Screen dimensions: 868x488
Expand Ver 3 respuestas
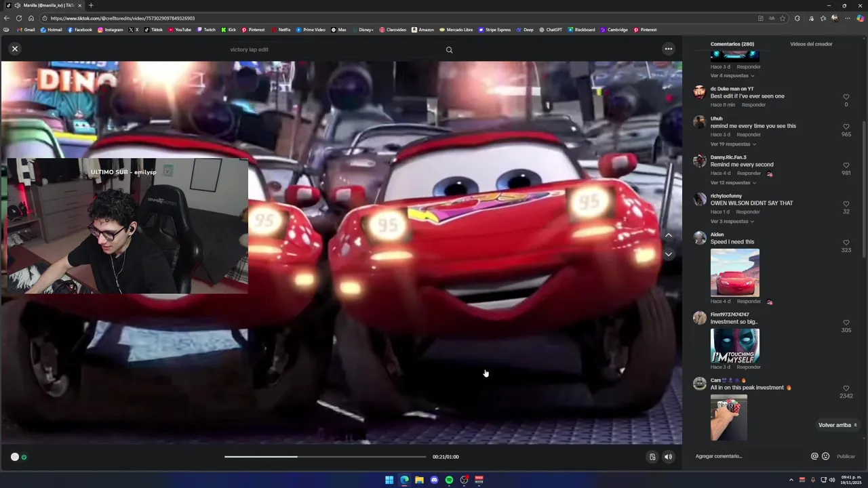click(x=733, y=222)
